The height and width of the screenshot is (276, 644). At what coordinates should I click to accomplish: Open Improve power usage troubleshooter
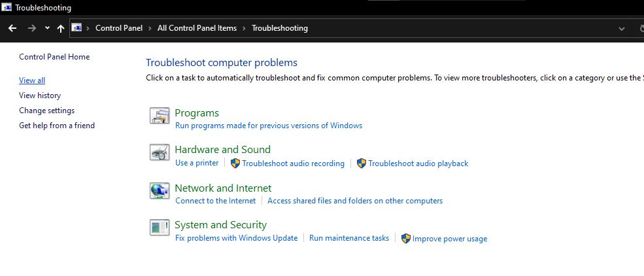tap(449, 239)
